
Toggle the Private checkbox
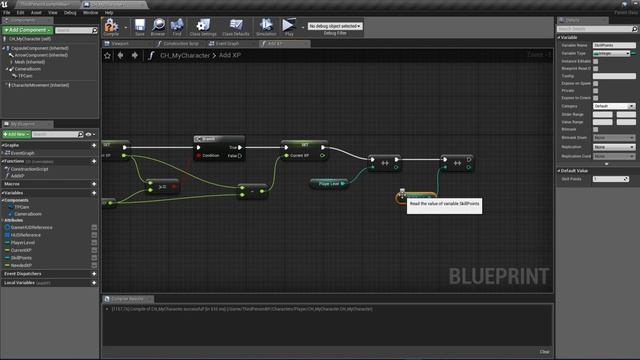pos(596,91)
